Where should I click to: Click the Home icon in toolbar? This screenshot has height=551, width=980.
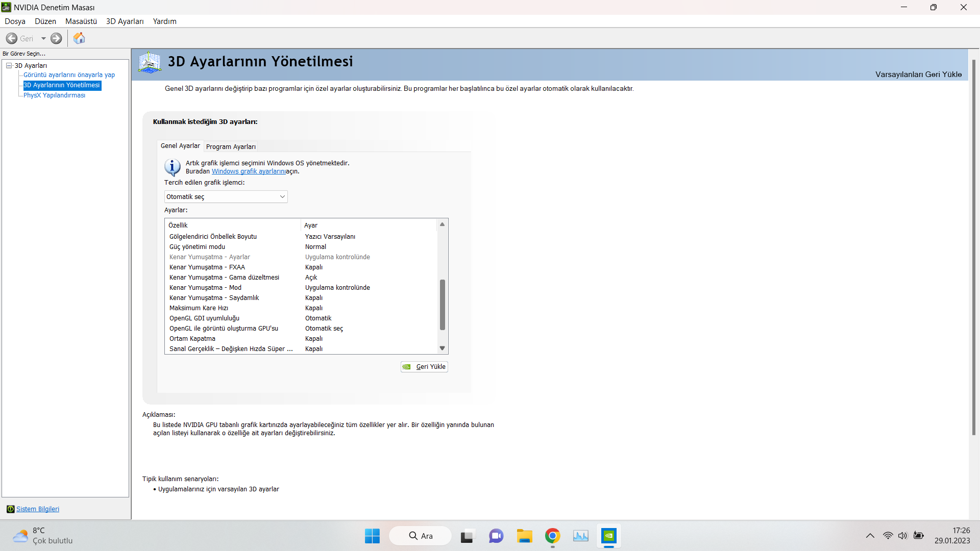(x=79, y=38)
